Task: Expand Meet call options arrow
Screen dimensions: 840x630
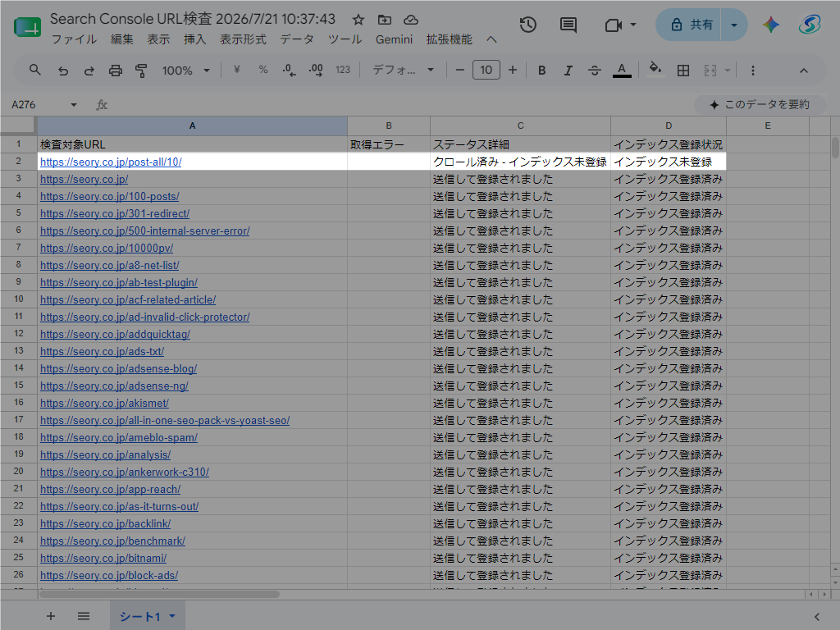Action: (633, 25)
